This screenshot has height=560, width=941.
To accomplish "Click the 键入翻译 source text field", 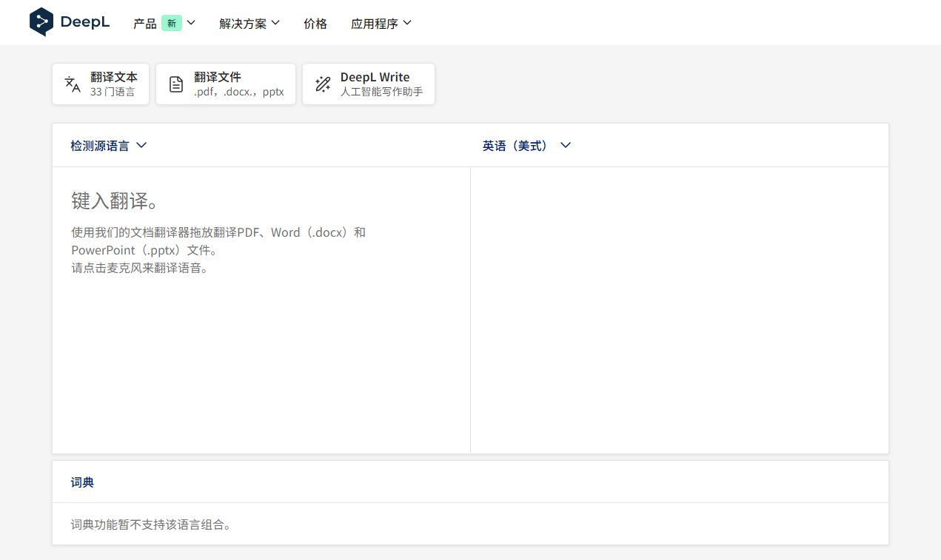I will click(x=261, y=310).
